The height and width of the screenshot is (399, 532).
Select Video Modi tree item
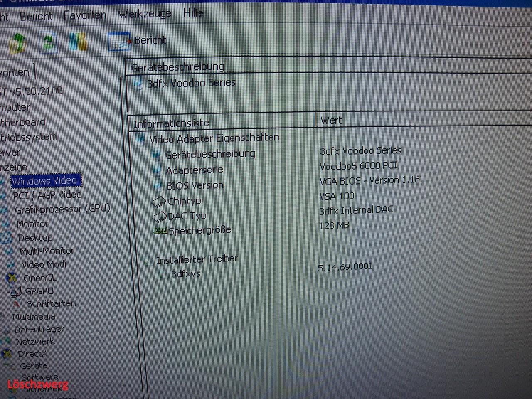(44, 264)
